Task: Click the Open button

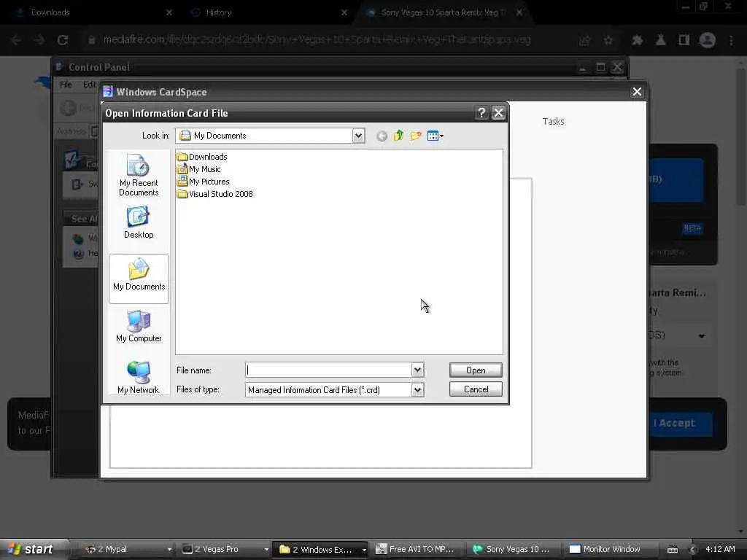Action: click(x=476, y=370)
